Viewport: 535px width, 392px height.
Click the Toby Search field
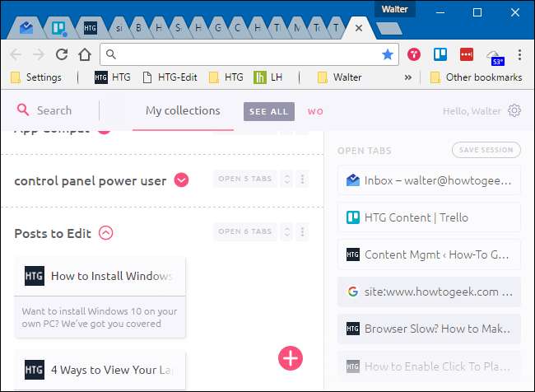tap(53, 110)
